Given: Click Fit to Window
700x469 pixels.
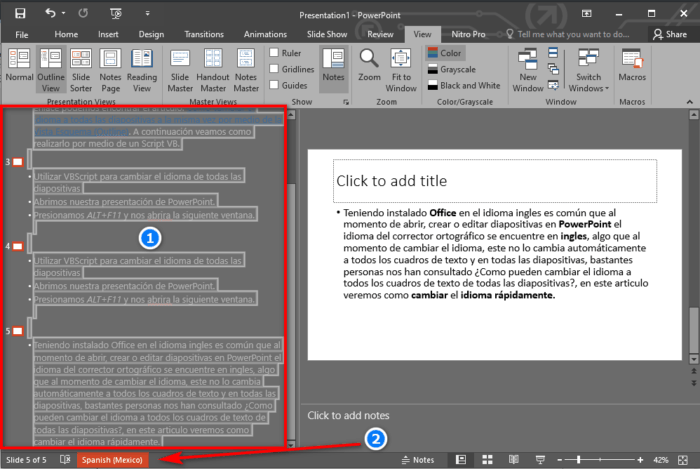Looking at the screenshot, I should coord(401,70).
